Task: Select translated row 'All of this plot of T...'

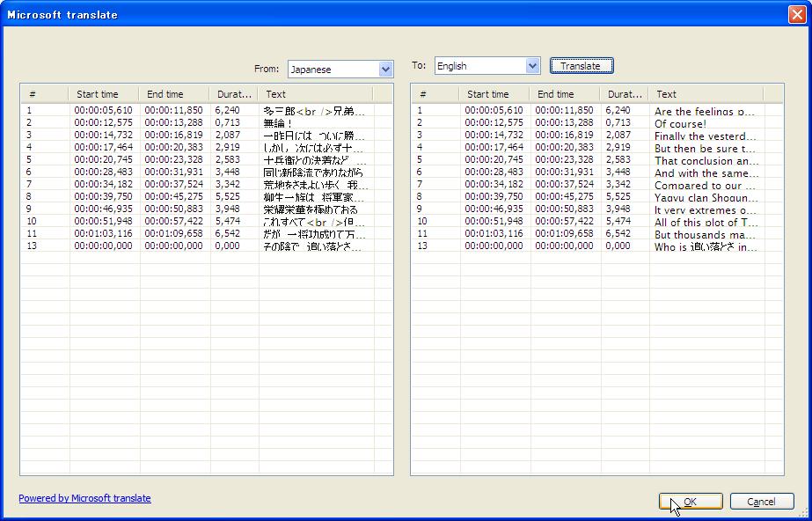Action: (x=706, y=222)
